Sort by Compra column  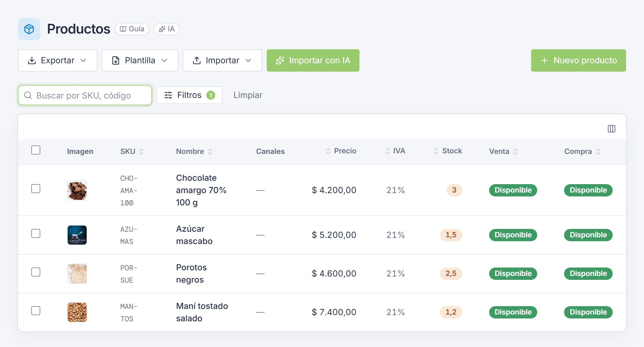pos(583,151)
